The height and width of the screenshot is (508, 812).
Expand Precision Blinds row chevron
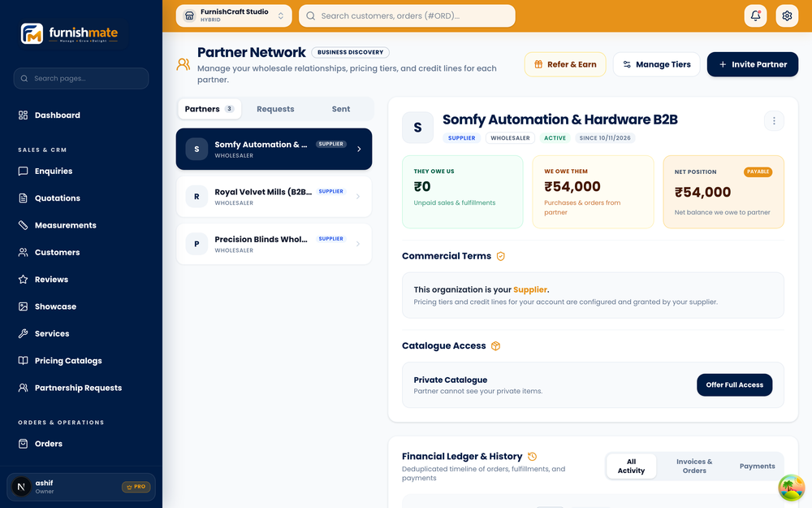coord(358,244)
